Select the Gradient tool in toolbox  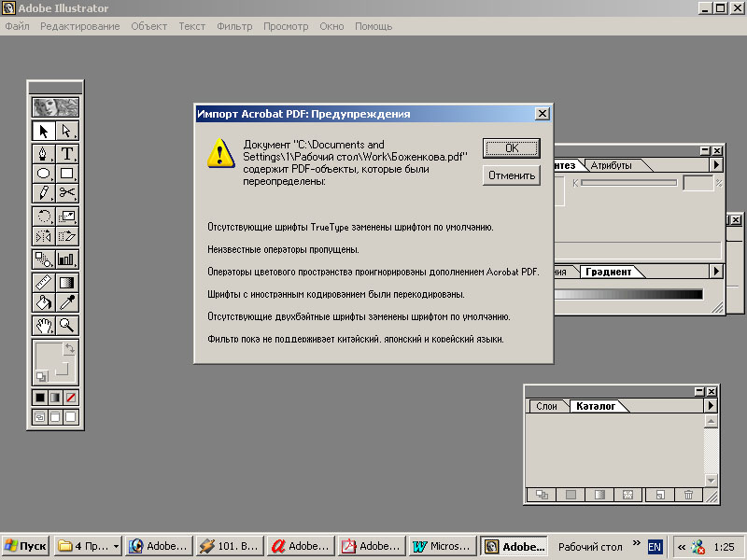(66, 283)
